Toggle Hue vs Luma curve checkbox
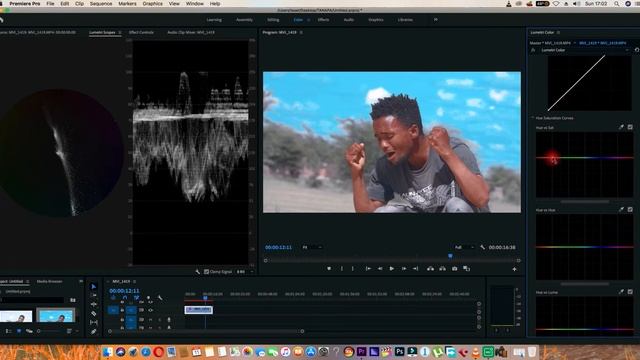Screen dimensions: 640x360 630,292
